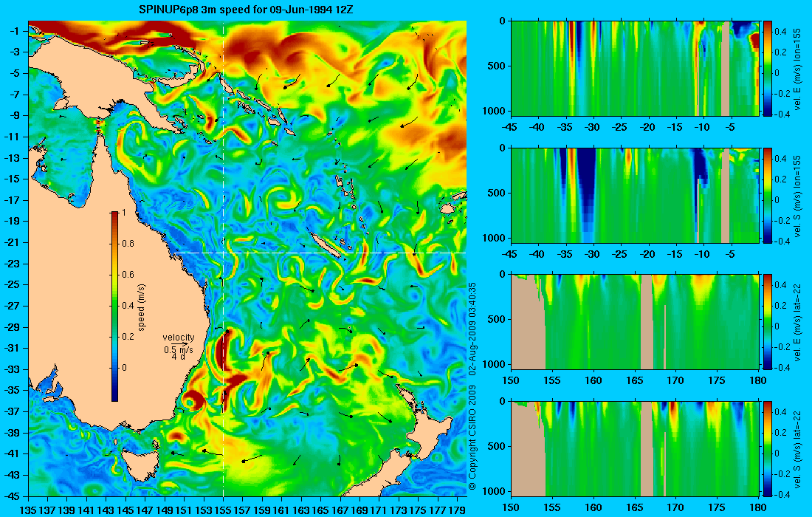Open the "vel. E (m/s) lat=-22" section plot
Screen dimensions: 812x517
click(x=635, y=322)
